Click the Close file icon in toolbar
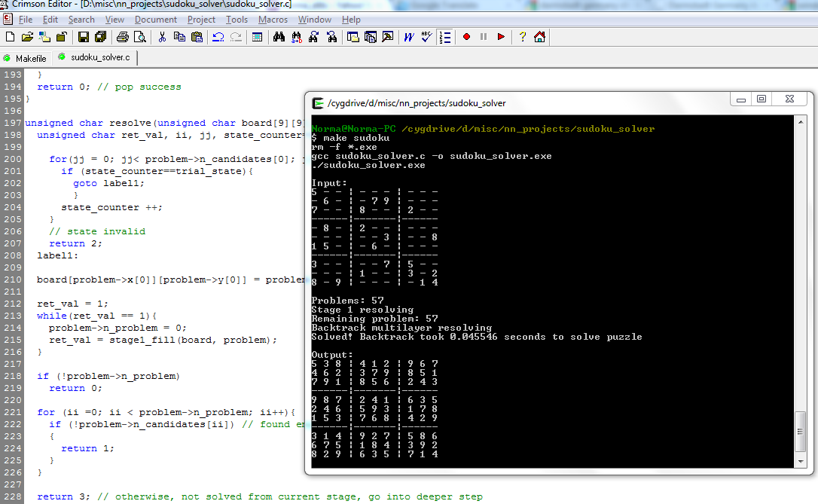Screen dimensions: 818x504 62,37
